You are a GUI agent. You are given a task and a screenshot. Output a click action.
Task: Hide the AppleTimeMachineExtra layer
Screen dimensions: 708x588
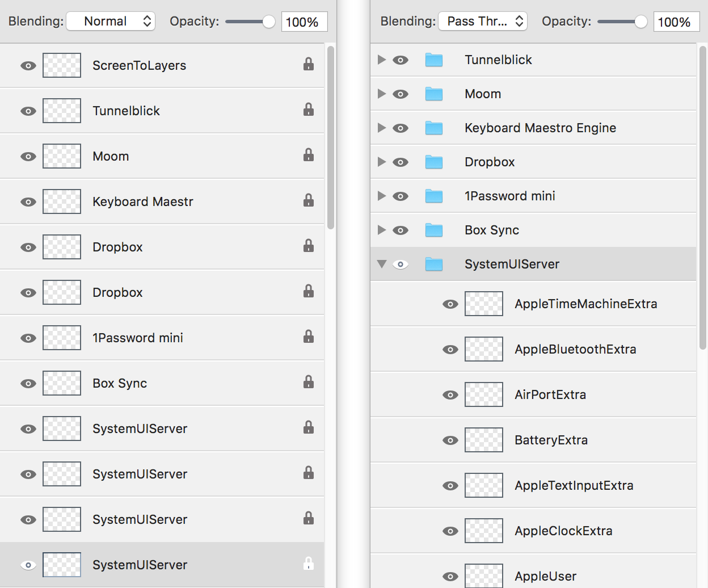[450, 304]
